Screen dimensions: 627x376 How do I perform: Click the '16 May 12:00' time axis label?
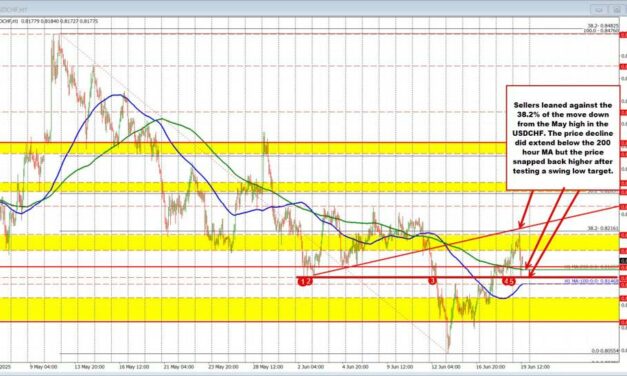tap(134, 366)
